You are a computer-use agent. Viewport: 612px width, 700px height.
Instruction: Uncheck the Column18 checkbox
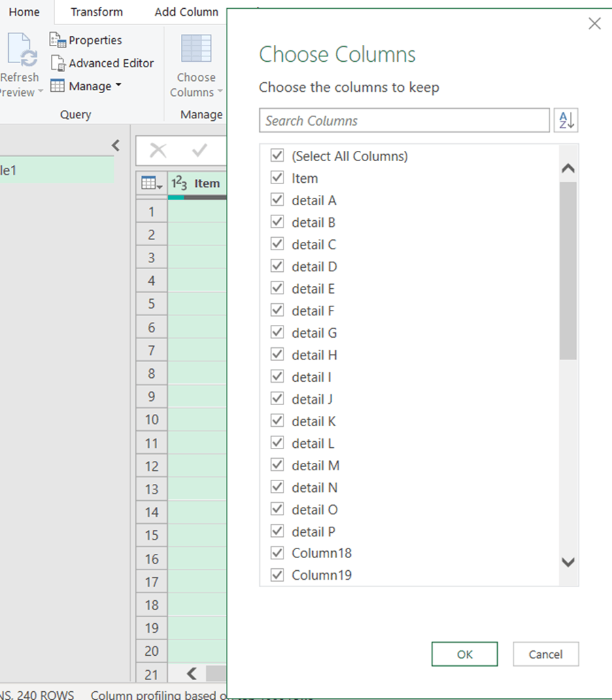tap(277, 553)
